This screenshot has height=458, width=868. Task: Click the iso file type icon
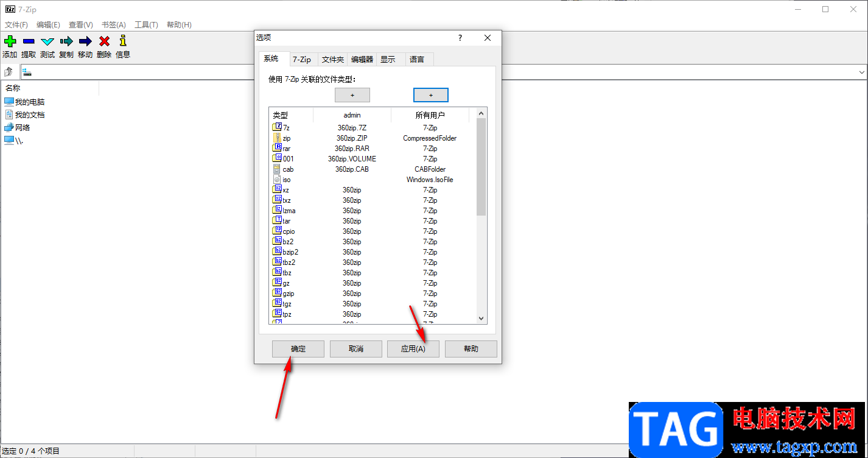coord(277,179)
